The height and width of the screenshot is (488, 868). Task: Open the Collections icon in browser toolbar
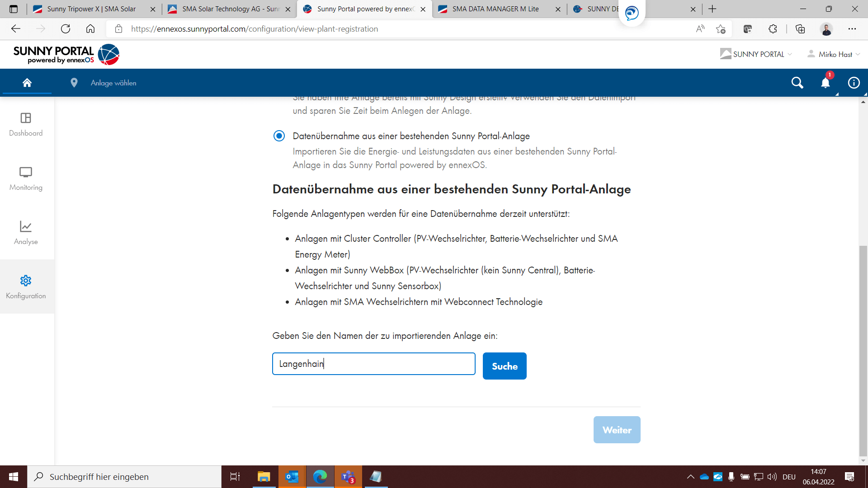coord(800,29)
